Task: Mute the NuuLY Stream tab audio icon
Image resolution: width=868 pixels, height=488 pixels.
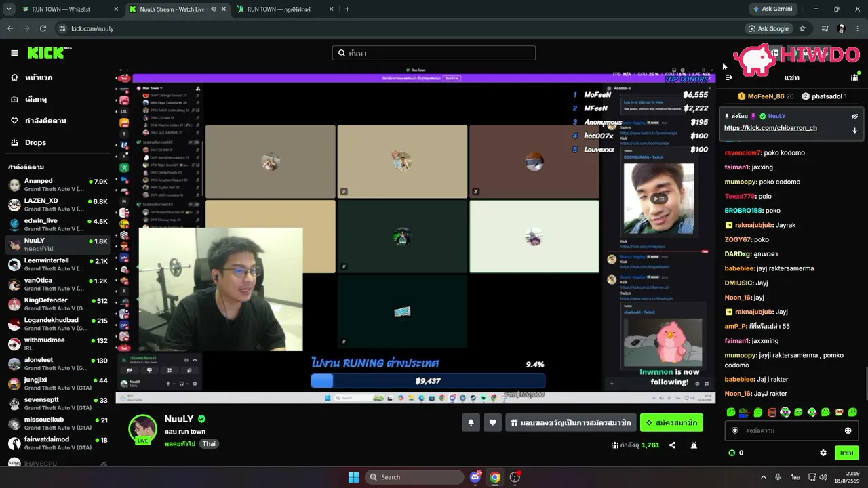Action: point(213,9)
